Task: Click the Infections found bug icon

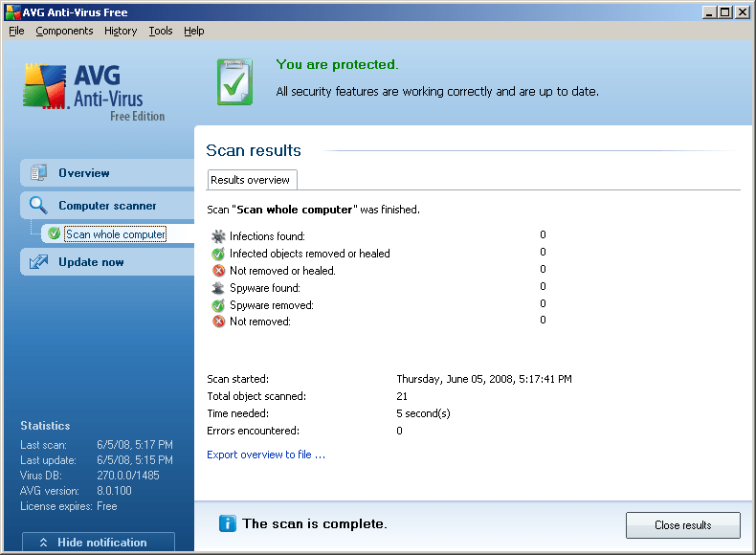Action: [218, 236]
